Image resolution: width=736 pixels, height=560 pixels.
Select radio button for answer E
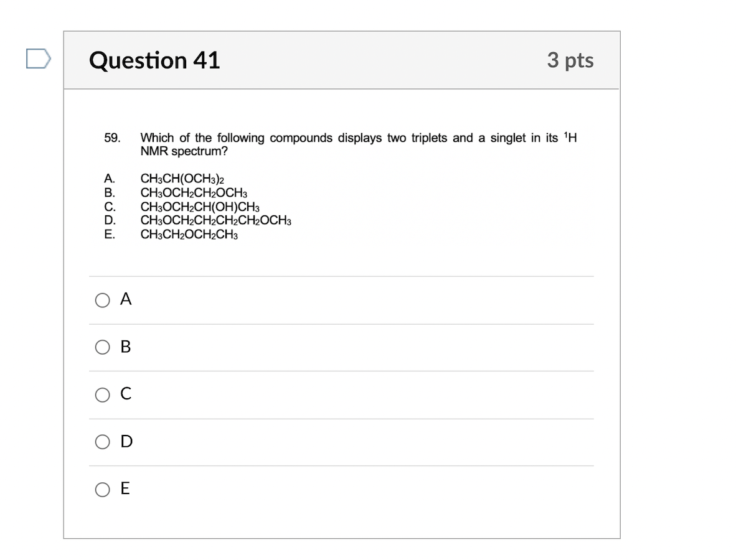(x=102, y=490)
